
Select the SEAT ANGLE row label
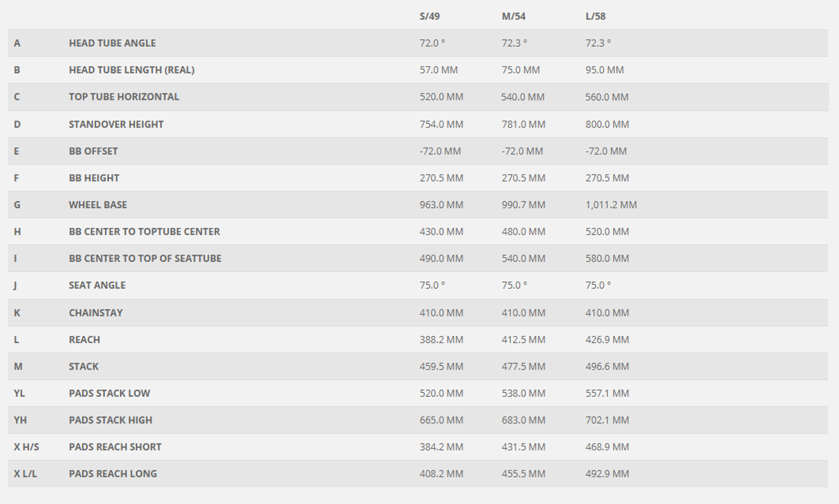(97, 285)
